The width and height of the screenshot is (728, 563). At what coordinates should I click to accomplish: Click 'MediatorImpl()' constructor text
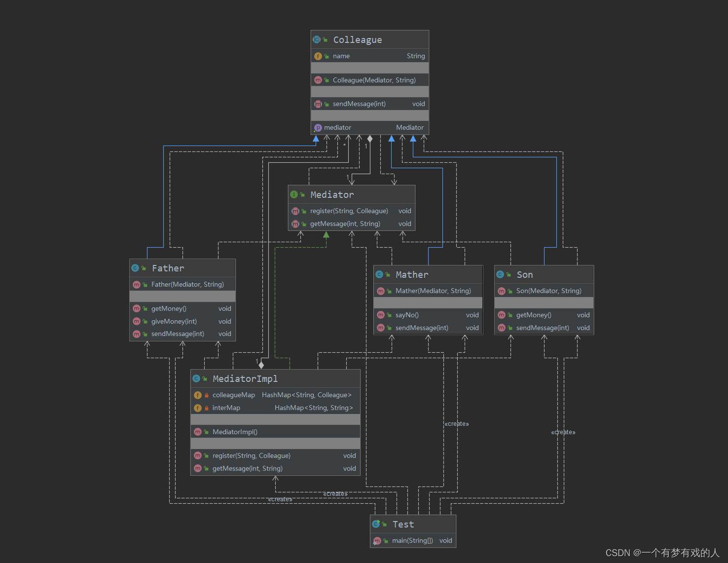pyautogui.click(x=235, y=432)
